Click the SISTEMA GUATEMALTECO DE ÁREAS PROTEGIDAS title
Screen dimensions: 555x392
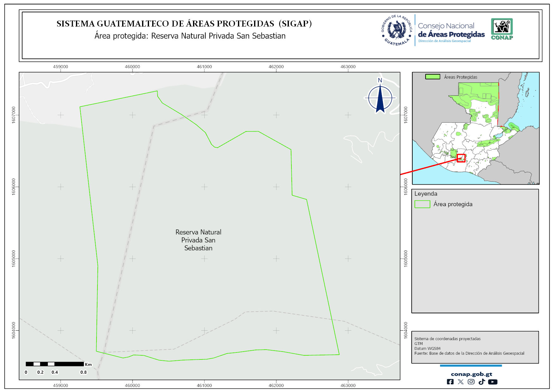tap(184, 24)
